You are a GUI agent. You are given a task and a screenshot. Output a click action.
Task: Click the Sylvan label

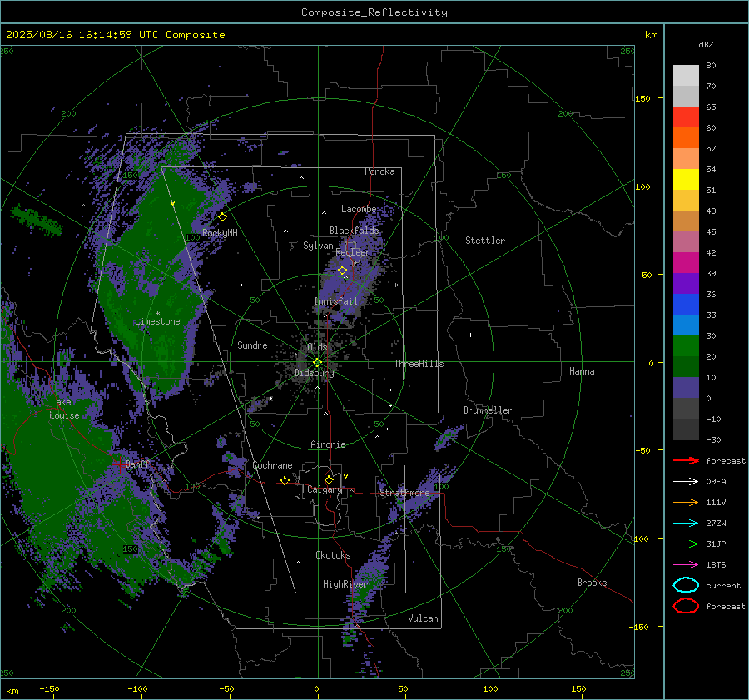pos(318,246)
